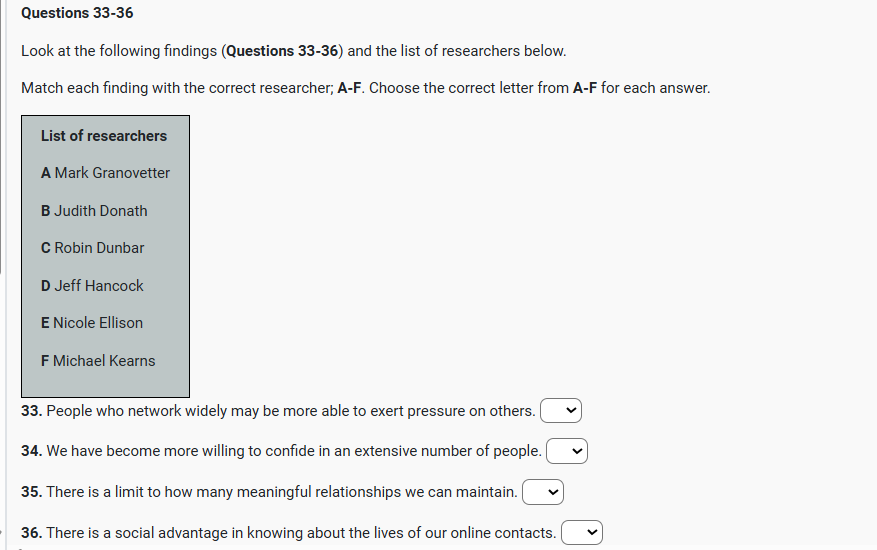Select B Judith Donath in the list
The height and width of the screenshot is (550, 877).
pos(94,211)
